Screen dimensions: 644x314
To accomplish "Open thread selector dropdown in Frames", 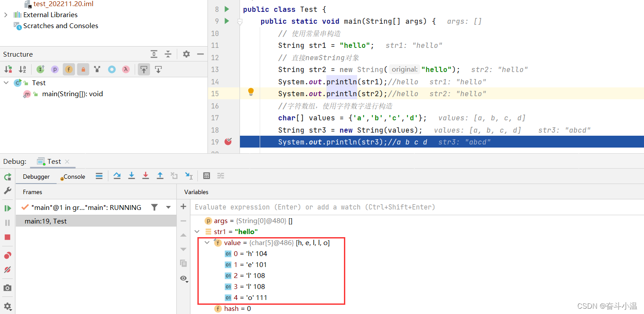I will (x=168, y=207).
